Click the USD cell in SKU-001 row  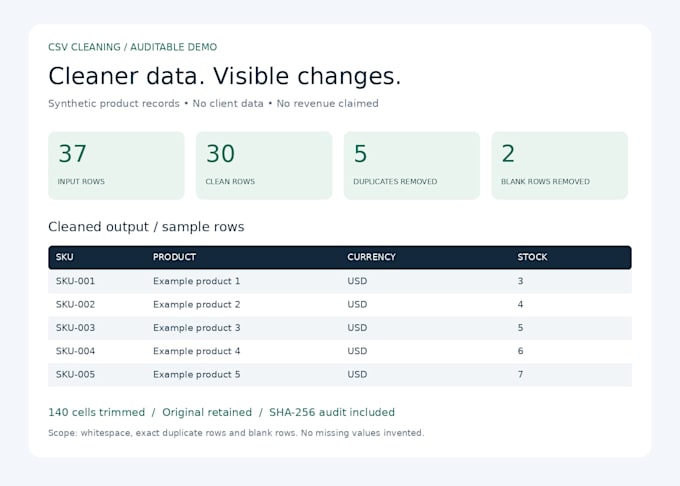pos(357,281)
